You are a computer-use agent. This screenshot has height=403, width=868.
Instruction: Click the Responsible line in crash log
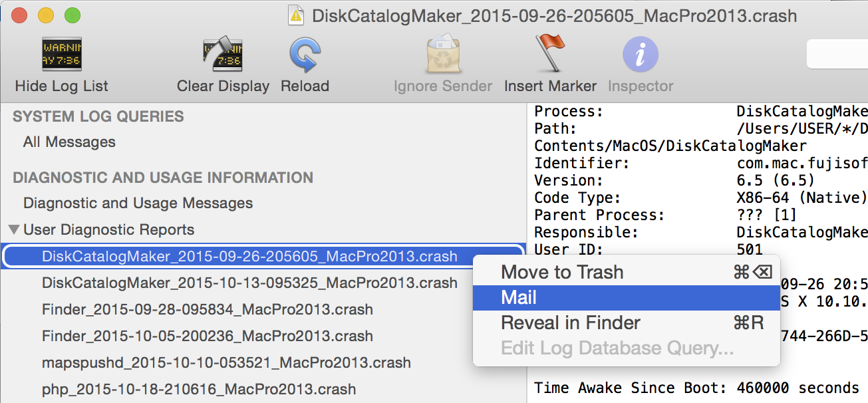(701, 232)
